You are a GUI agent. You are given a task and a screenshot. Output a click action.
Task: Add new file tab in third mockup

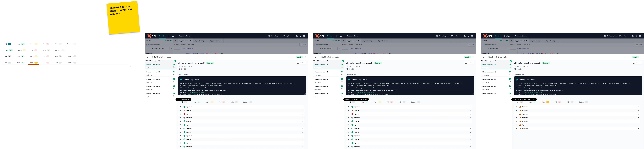511,41
